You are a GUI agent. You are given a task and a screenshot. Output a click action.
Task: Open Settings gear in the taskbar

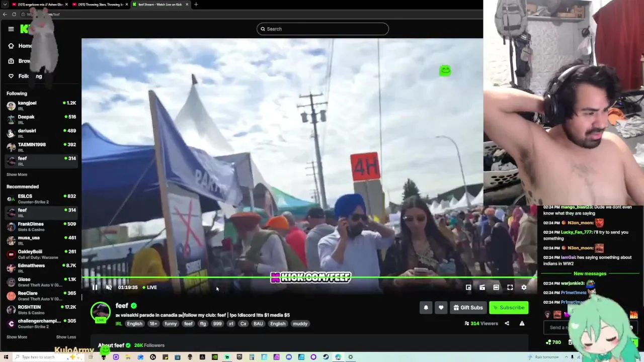click(x=350, y=357)
